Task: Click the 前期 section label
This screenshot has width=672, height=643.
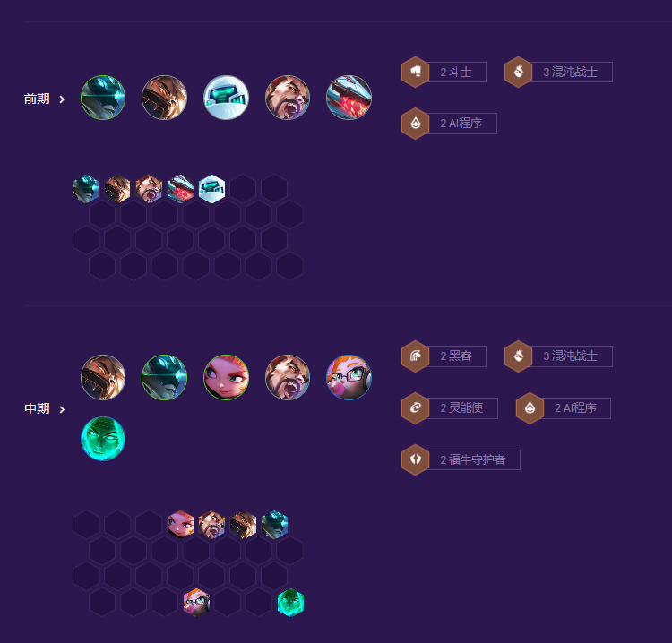Action: [x=37, y=99]
